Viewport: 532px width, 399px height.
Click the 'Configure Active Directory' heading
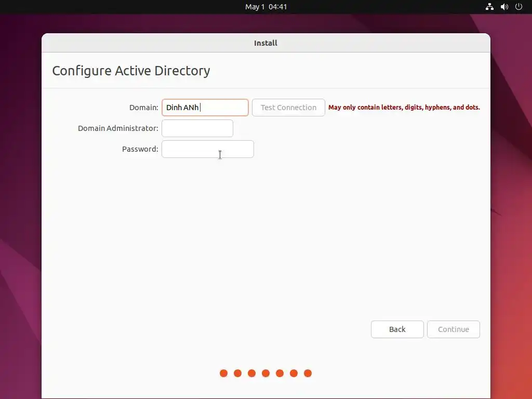tap(131, 71)
